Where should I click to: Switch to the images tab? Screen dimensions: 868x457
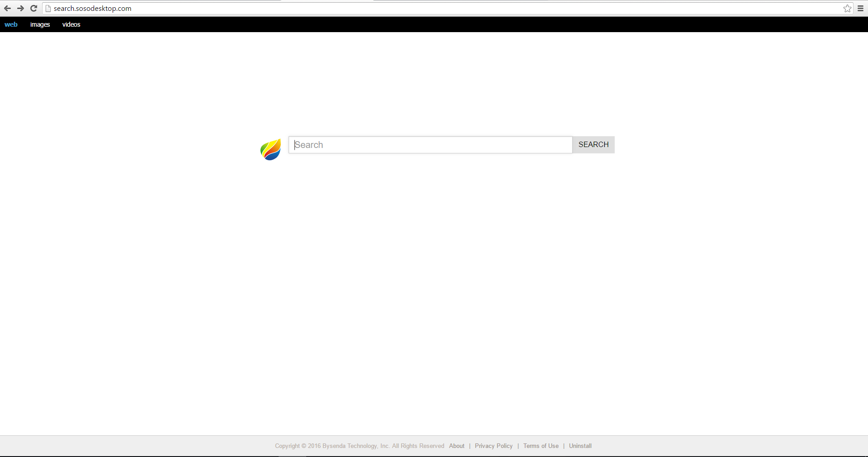tap(40, 24)
